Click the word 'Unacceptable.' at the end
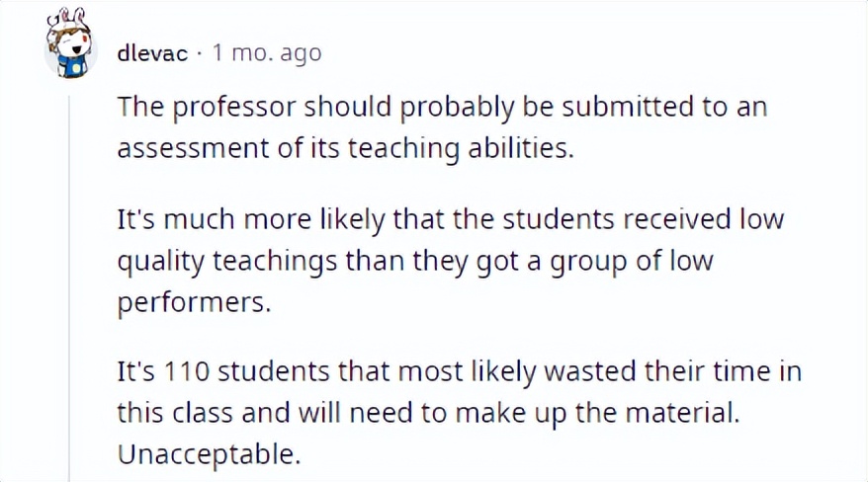Viewport: 868px width, 482px height. (x=209, y=454)
